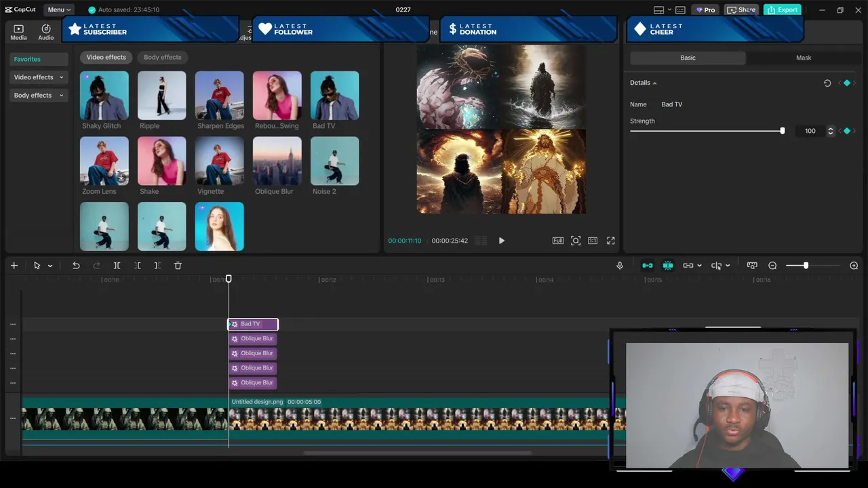Select the Video effects tab

point(106,57)
